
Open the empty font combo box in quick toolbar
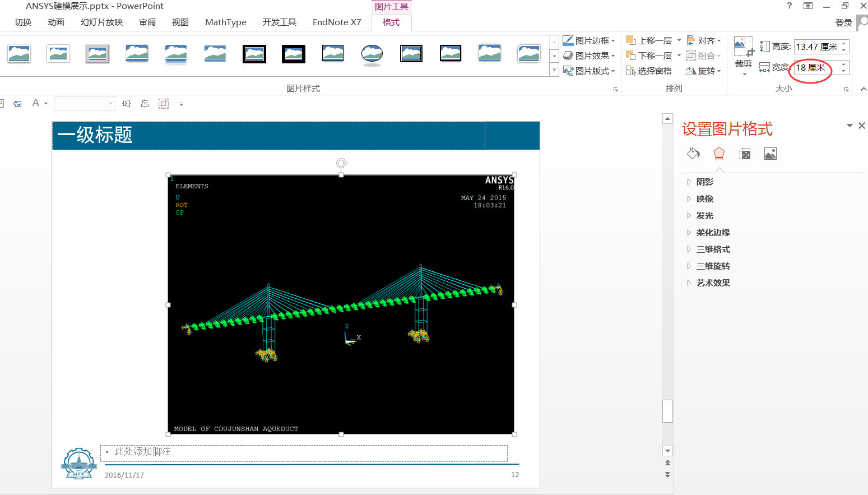(x=84, y=103)
